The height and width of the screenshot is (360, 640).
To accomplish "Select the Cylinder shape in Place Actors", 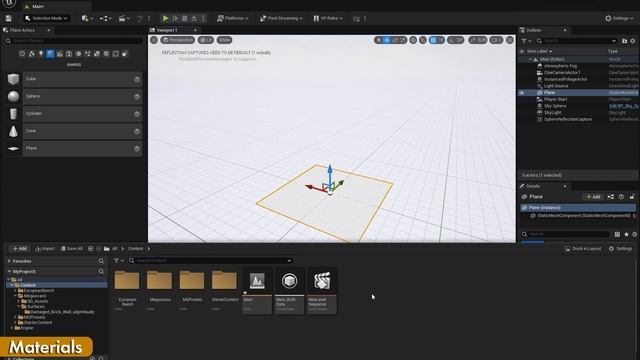I will [x=73, y=114].
